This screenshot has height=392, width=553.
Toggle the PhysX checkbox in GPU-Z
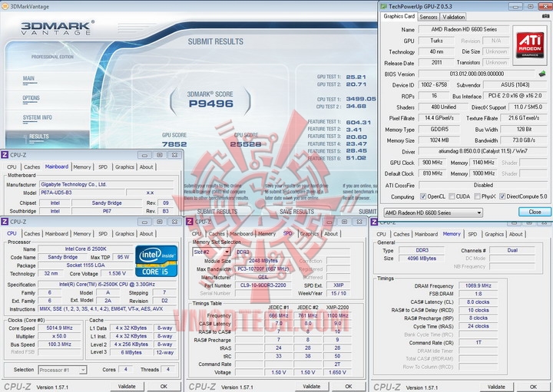coord(477,196)
